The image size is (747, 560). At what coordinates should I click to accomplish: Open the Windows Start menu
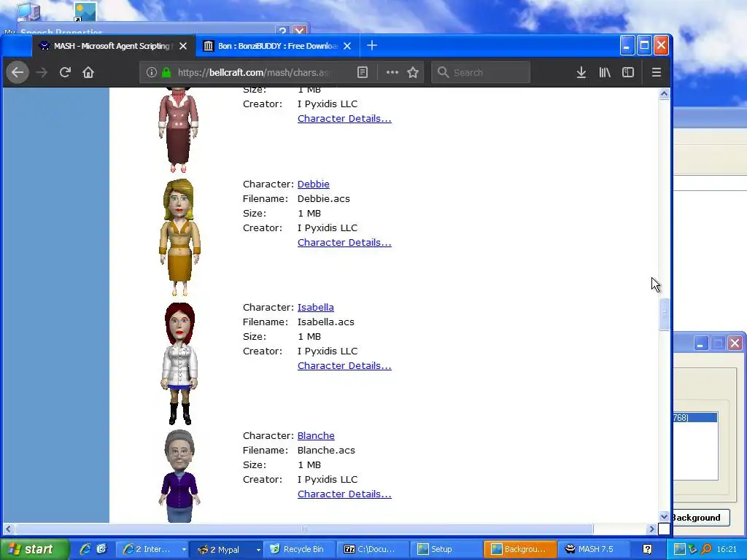tap(34, 549)
